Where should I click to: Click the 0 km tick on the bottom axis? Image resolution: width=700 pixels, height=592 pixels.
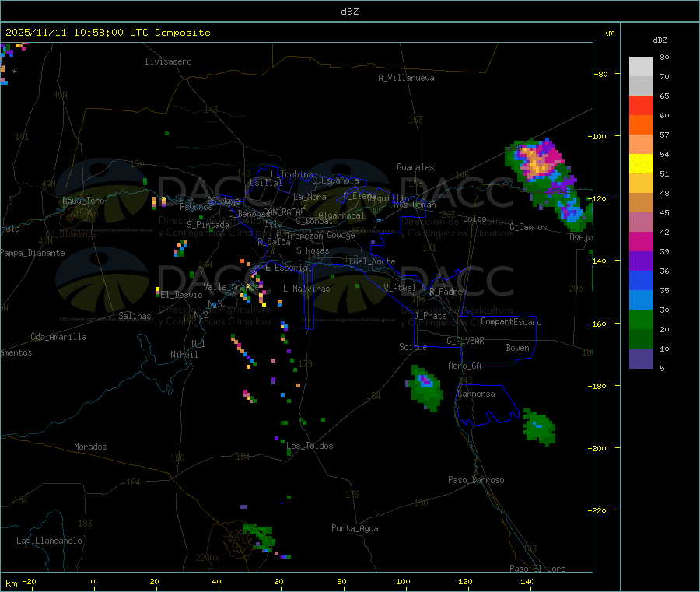93,582
